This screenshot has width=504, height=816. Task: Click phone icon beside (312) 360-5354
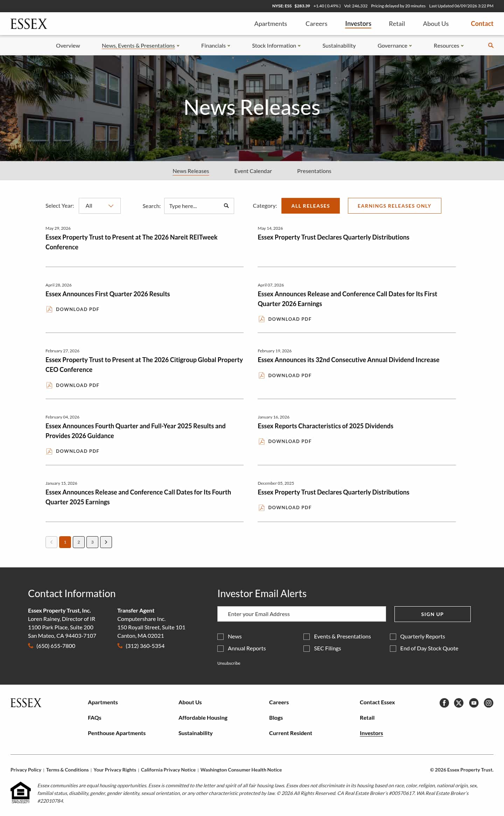(120, 646)
